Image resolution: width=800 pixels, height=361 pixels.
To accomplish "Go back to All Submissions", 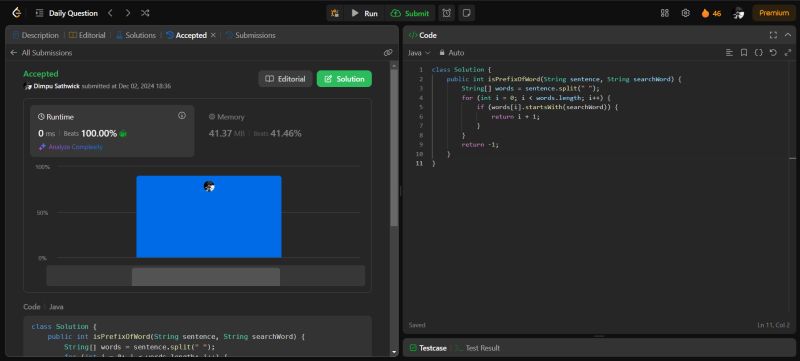I will 41,53.
